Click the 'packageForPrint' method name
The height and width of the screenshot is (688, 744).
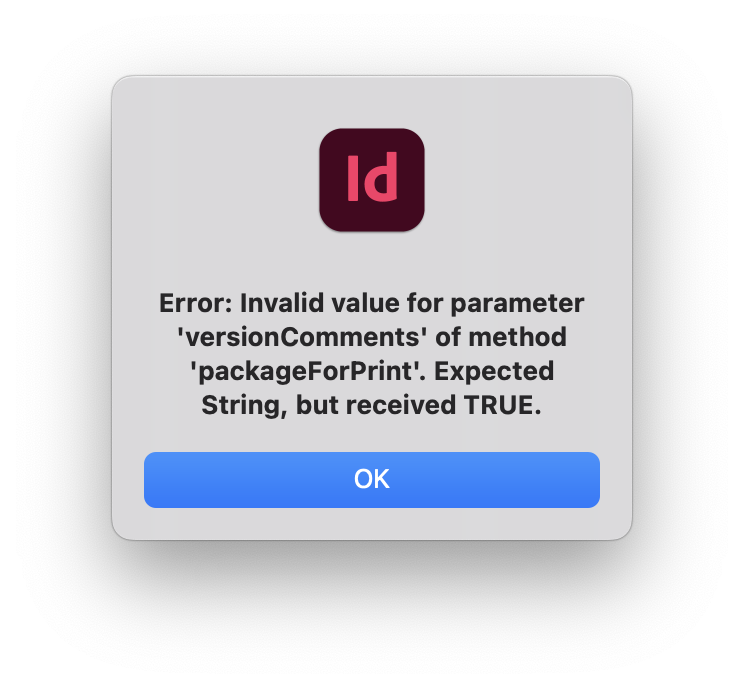(x=308, y=372)
